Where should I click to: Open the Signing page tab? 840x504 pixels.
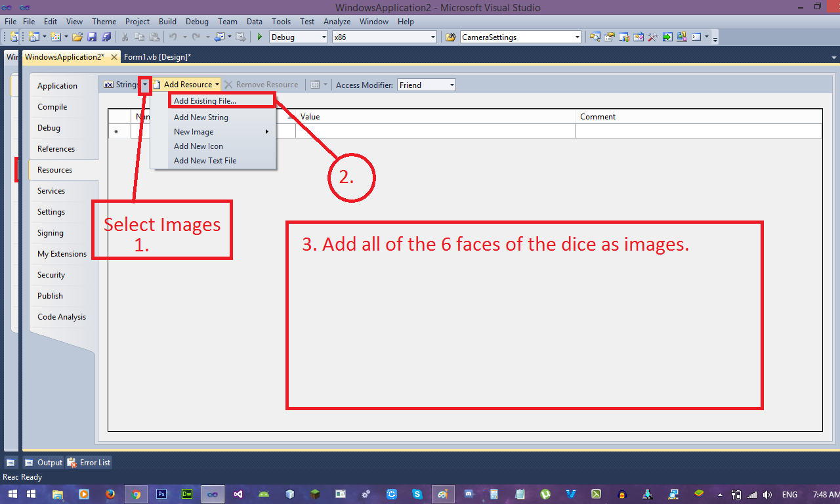[51, 233]
